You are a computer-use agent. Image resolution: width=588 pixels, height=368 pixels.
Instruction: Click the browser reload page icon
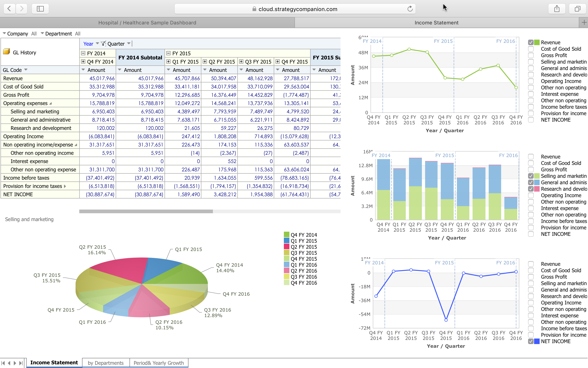point(410,9)
